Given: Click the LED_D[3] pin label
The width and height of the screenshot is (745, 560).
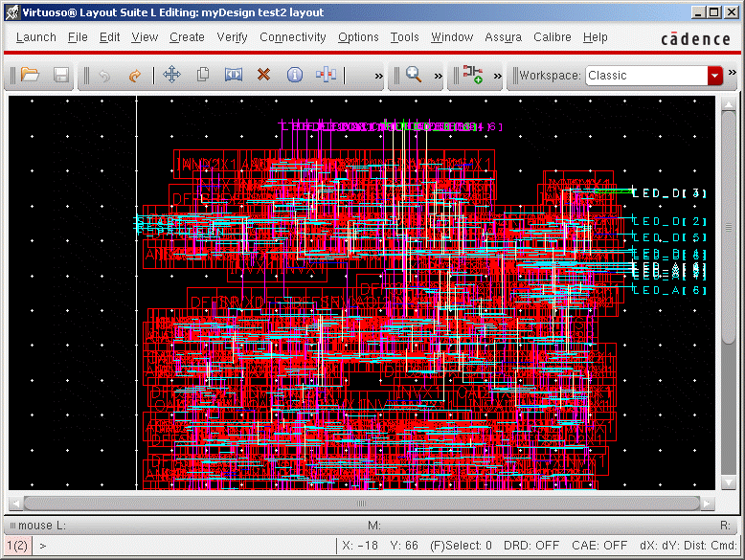Looking at the screenshot, I should click(x=669, y=193).
